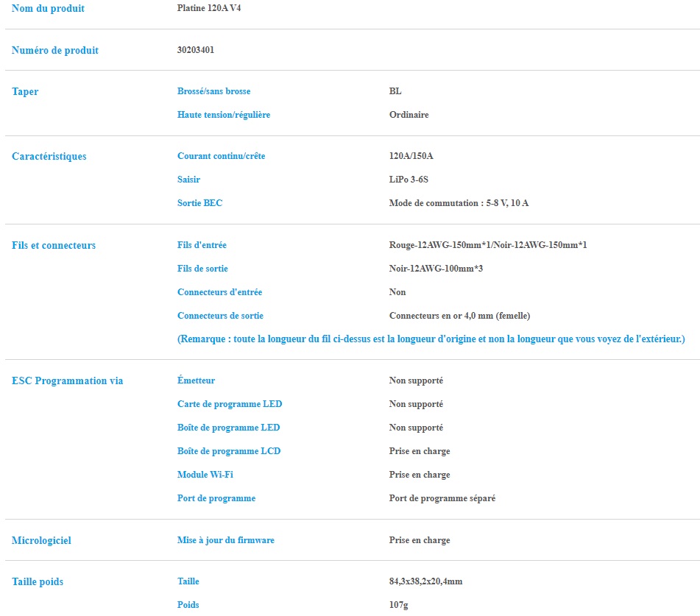Image resolution: width=700 pixels, height=616 pixels.
Task: Select 'Haute tension/régulière' label
Action: 224,115
